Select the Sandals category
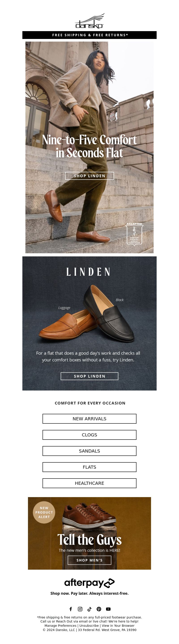Image resolution: width=179 pixels, height=644 pixels. point(89,451)
